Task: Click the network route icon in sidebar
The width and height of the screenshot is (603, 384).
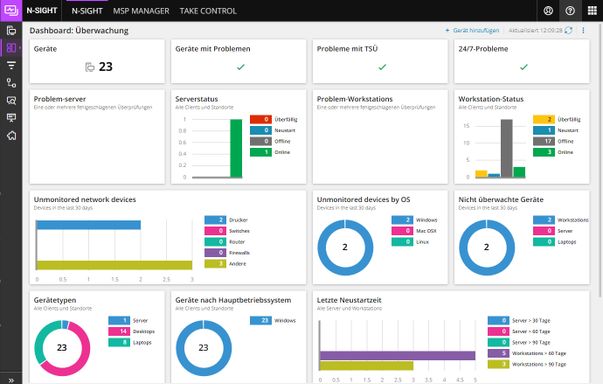Action: 11,83
